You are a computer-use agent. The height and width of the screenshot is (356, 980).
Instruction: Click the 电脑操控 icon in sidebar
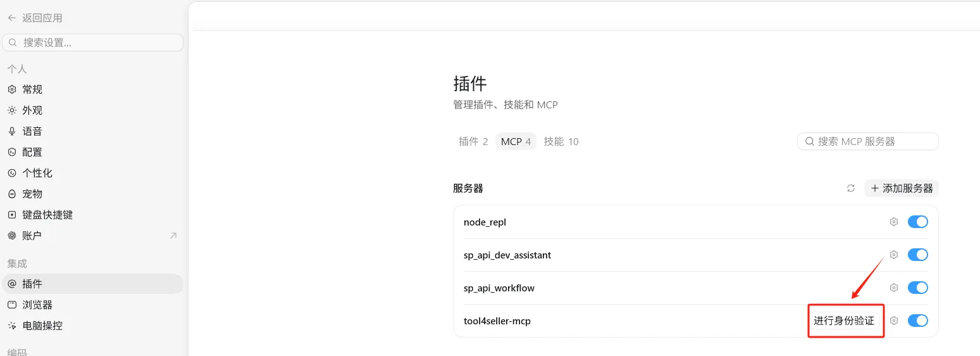(12, 326)
